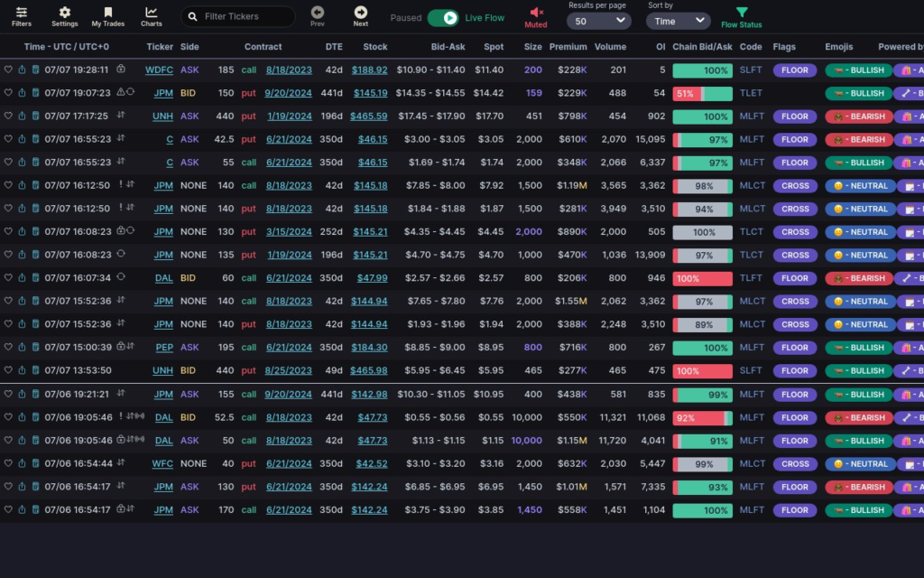
Task: Click the FLOOR flag on WDFC row
Action: point(795,70)
